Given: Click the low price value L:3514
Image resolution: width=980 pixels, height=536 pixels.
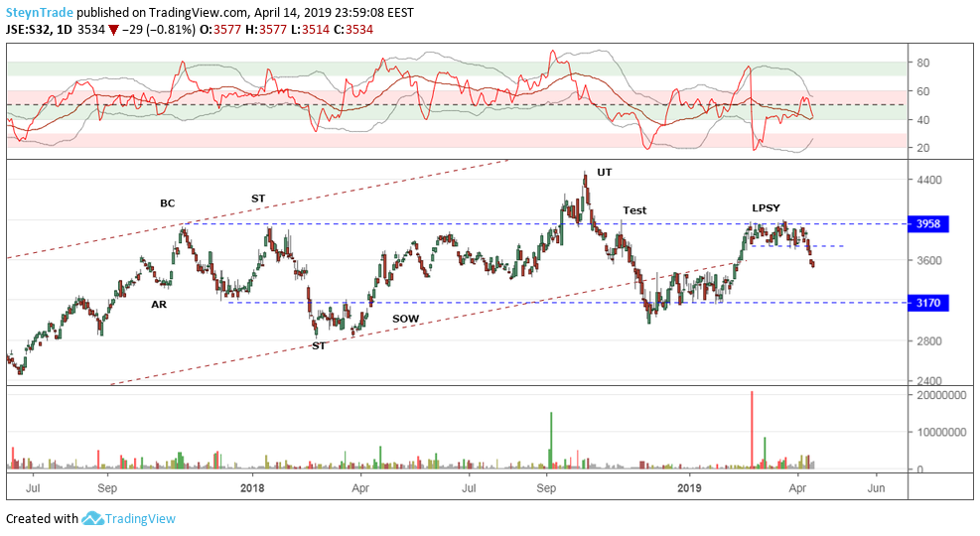Looking at the screenshot, I should (311, 30).
